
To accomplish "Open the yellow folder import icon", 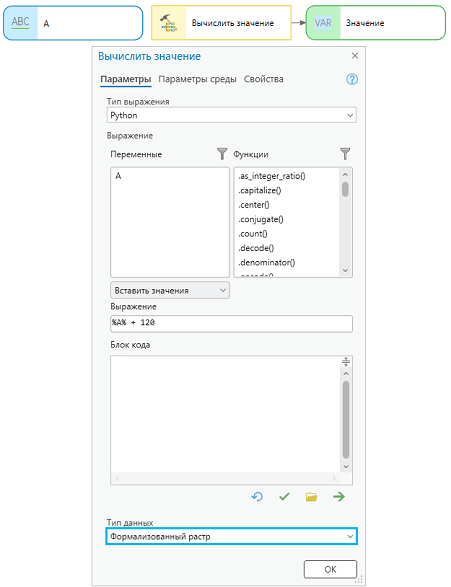I will point(311,497).
